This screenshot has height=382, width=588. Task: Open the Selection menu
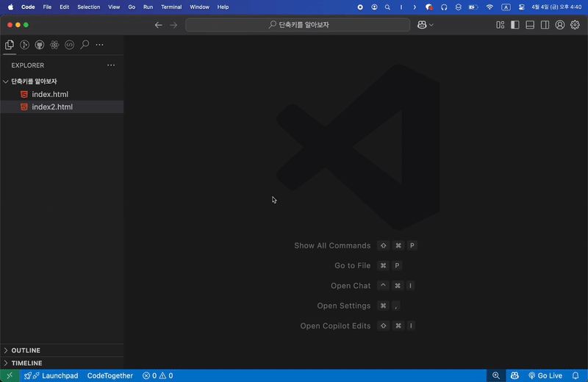pos(88,7)
